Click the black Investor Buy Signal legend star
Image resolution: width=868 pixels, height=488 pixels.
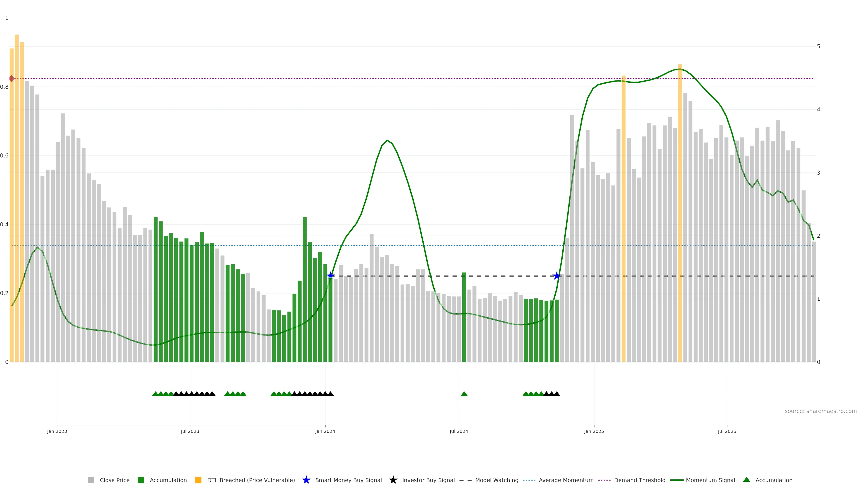(393, 480)
